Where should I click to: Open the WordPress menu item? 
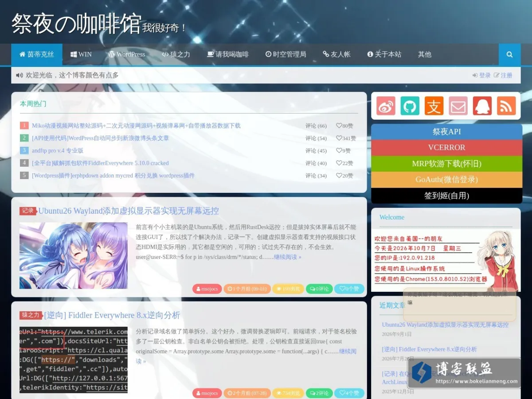(x=127, y=55)
